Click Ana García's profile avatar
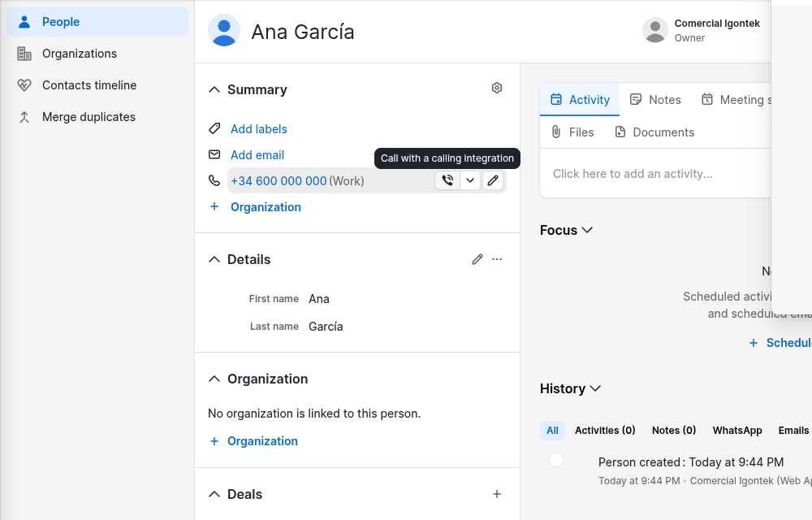The height and width of the screenshot is (520, 812). 224,31
